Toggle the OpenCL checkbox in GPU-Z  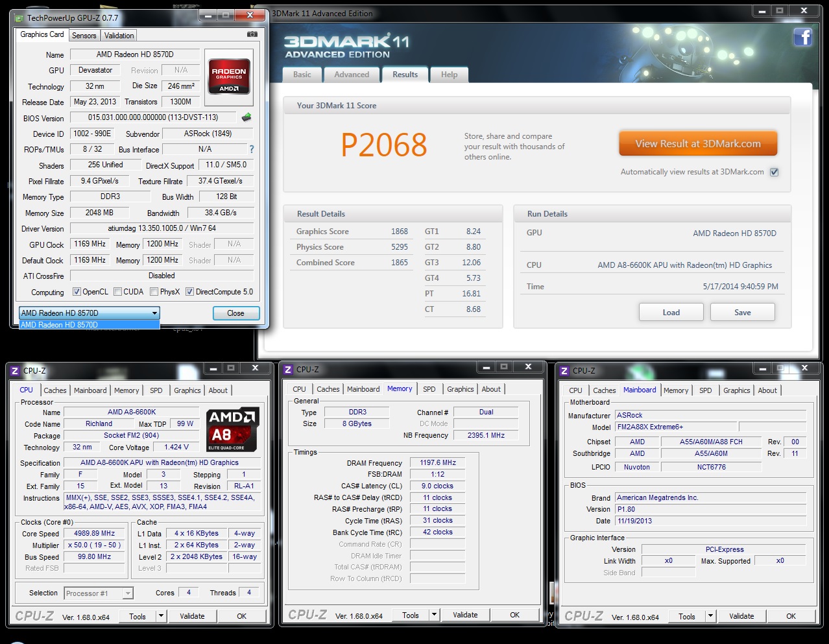coord(77,292)
